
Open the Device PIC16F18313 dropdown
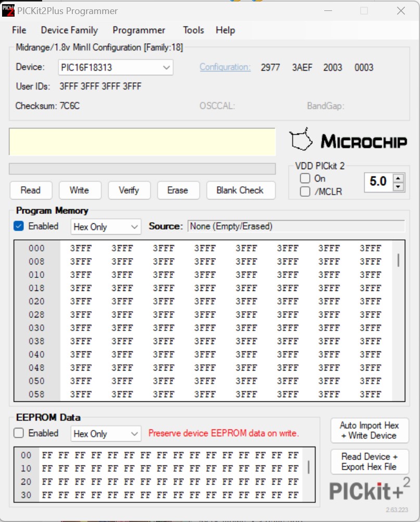tap(116, 67)
